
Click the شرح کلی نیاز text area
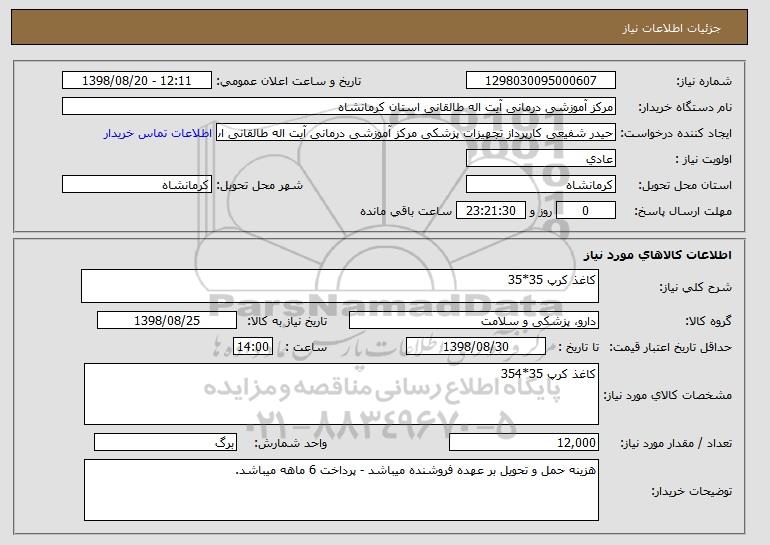click(x=340, y=286)
